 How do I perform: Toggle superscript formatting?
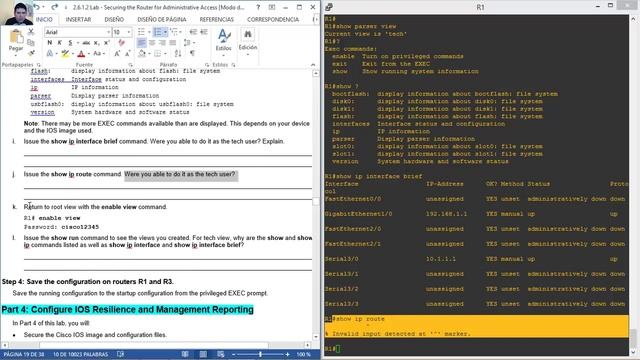[107, 42]
